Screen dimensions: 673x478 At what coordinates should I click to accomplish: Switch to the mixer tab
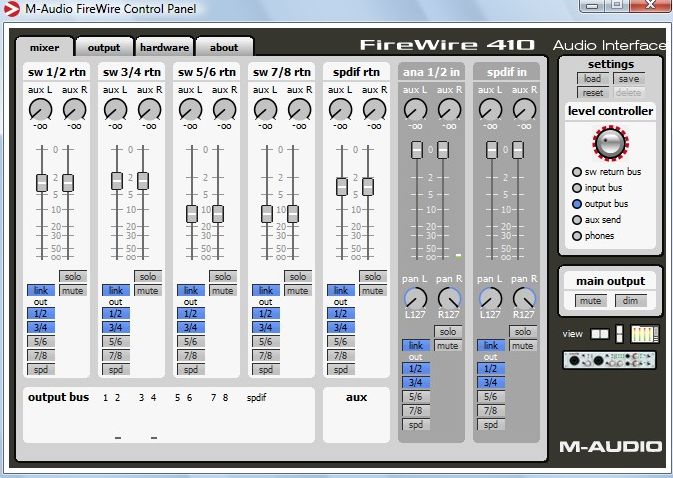(x=45, y=47)
